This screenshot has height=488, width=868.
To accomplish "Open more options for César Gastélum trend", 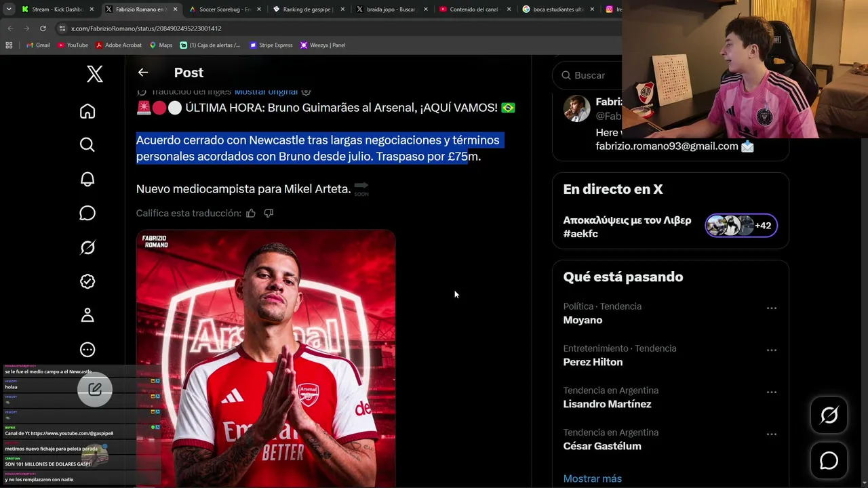I will click(772, 434).
